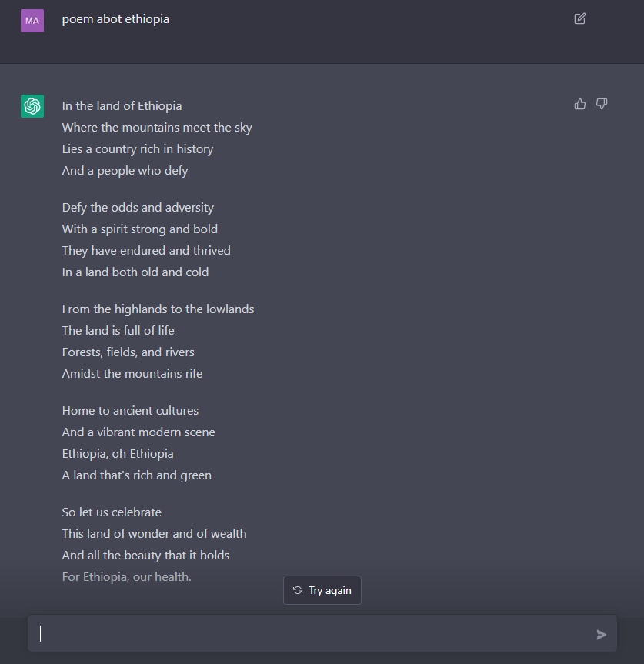Click the purple MA user avatar
The image size is (644, 664).
pos(32,21)
